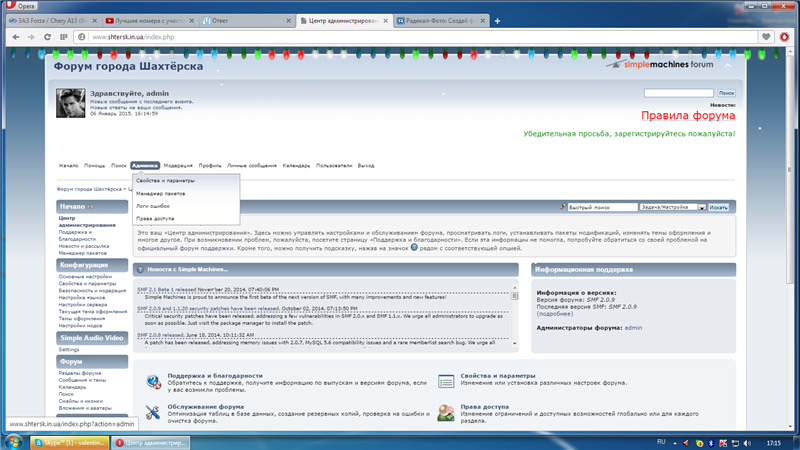Open 'Модерация' in main menu
Screen dimensions: 800x450
click(x=178, y=165)
